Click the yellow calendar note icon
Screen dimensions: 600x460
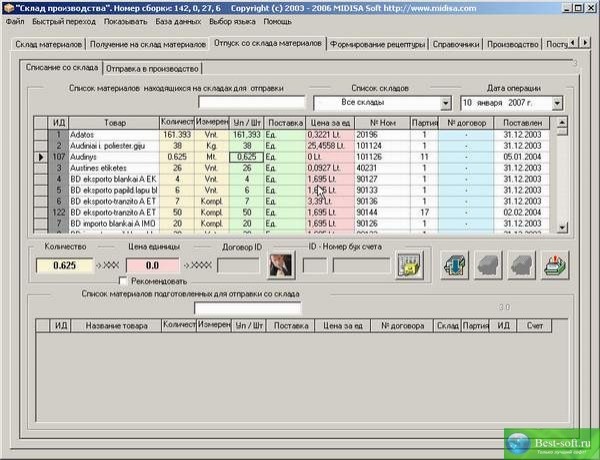coord(408,265)
